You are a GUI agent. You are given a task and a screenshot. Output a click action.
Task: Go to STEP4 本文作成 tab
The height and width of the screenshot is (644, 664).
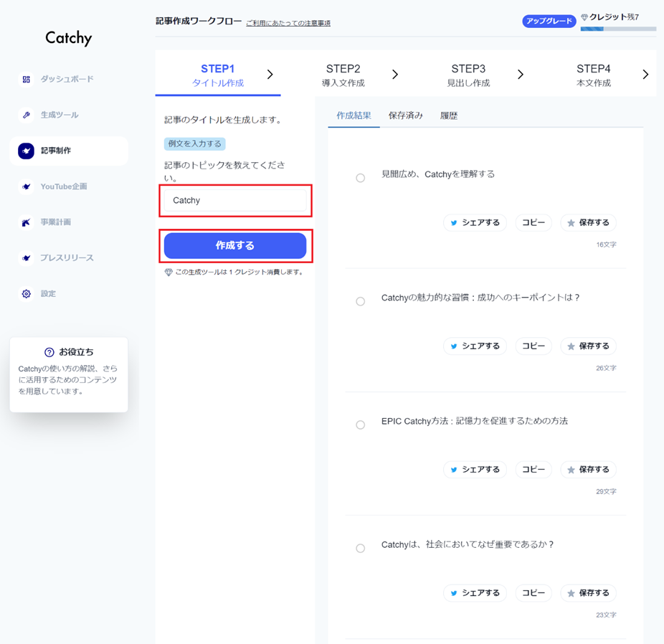[594, 75]
